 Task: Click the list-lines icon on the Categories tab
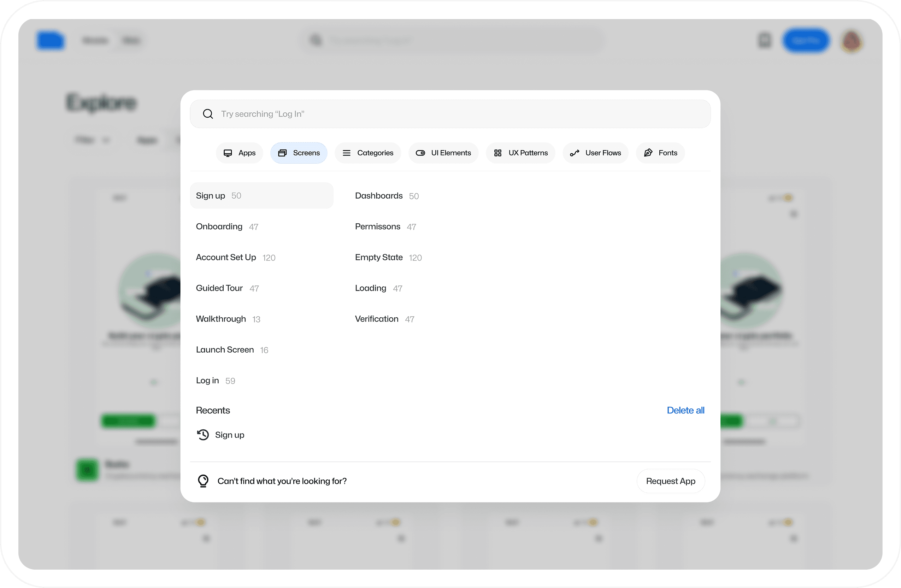(x=346, y=153)
